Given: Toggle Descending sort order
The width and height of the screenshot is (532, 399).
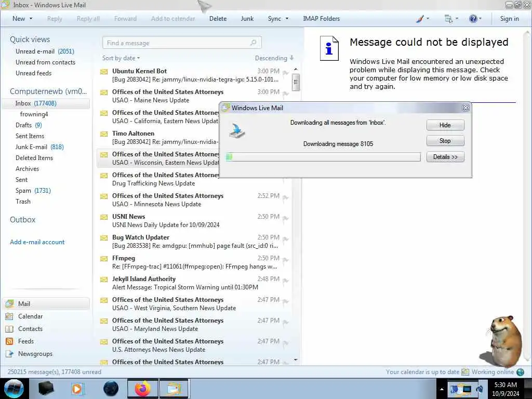Looking at the screenshot, I should coord(274,58).
